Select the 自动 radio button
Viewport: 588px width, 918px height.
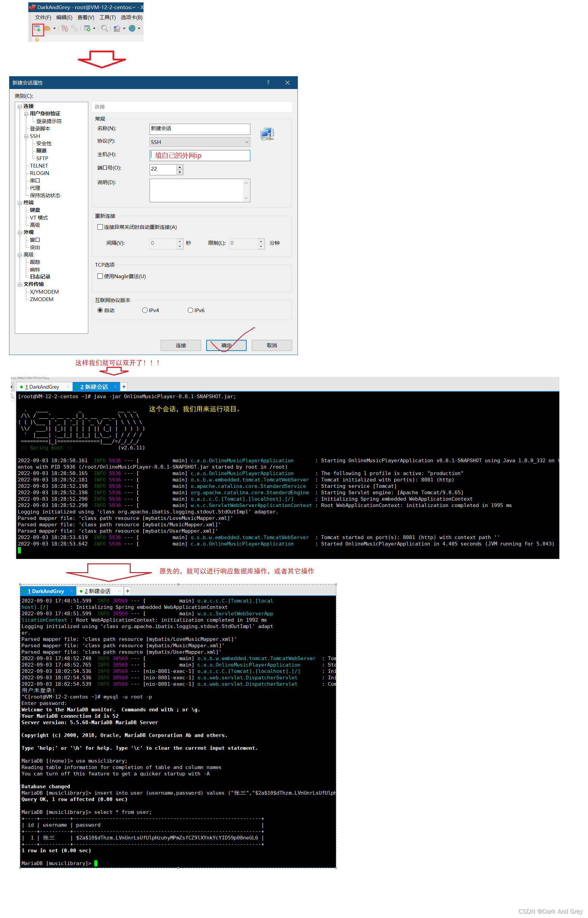tap(100, 310)
